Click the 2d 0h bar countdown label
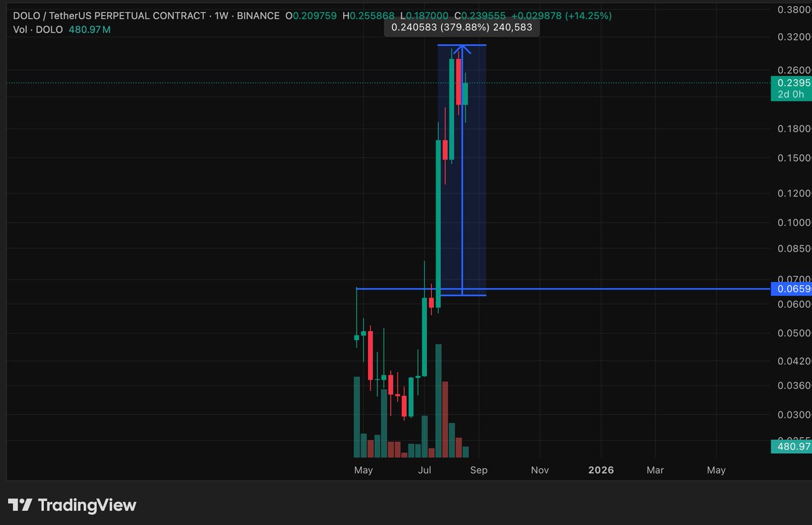 coord(791,95)
